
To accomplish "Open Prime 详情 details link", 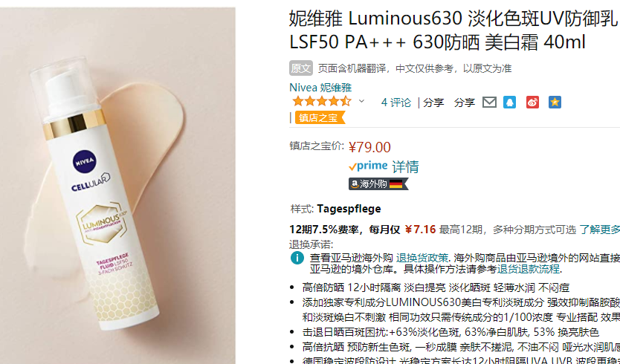I will pos(405,167).
